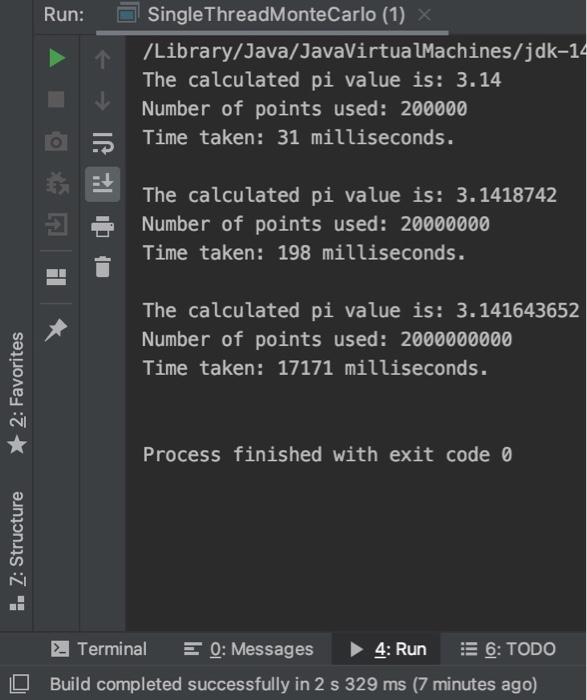Click the Restore Layout icon

(56, 277)
